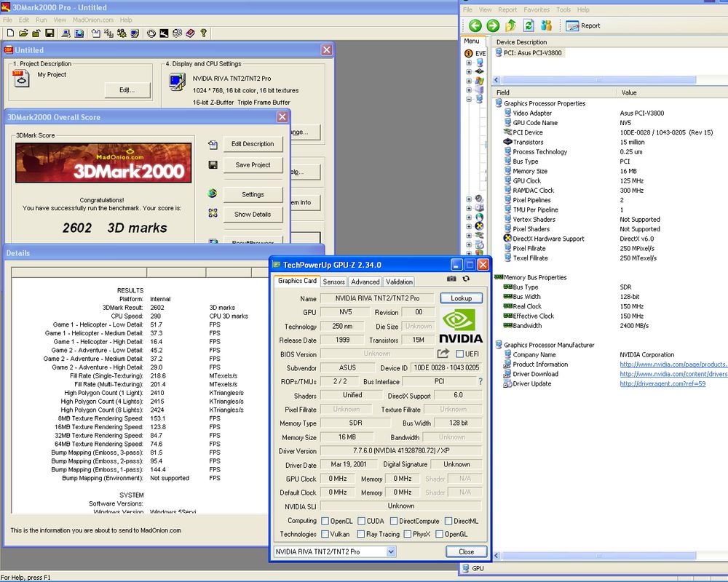Refresh the Everest page with the refresh icon
This screenshot has height=582, width=728.
tap(529, 25)
